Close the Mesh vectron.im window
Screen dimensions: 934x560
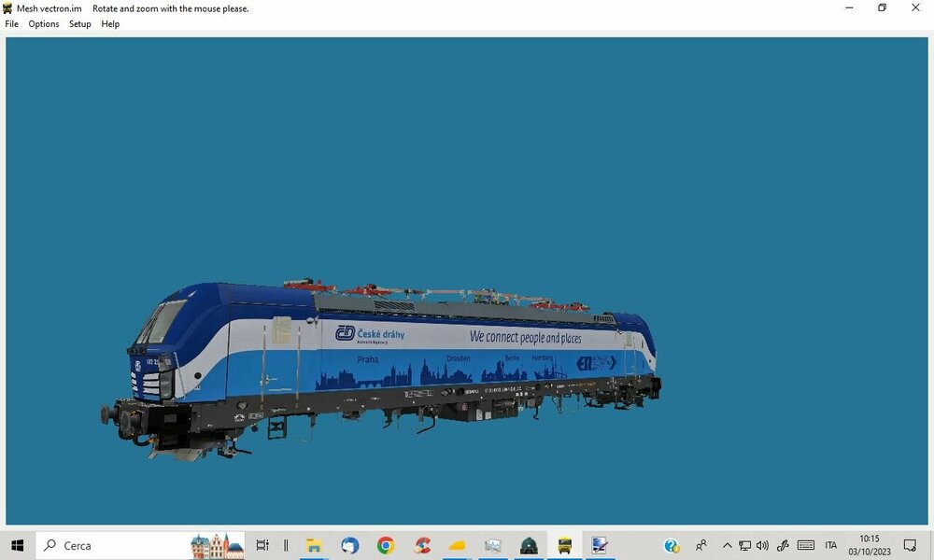pos(915,7)
